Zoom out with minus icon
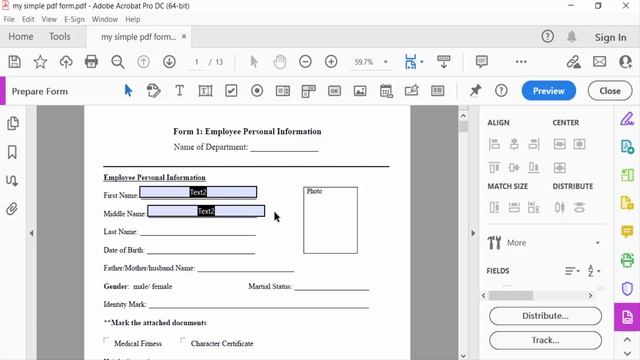 [x=305, y=62]
